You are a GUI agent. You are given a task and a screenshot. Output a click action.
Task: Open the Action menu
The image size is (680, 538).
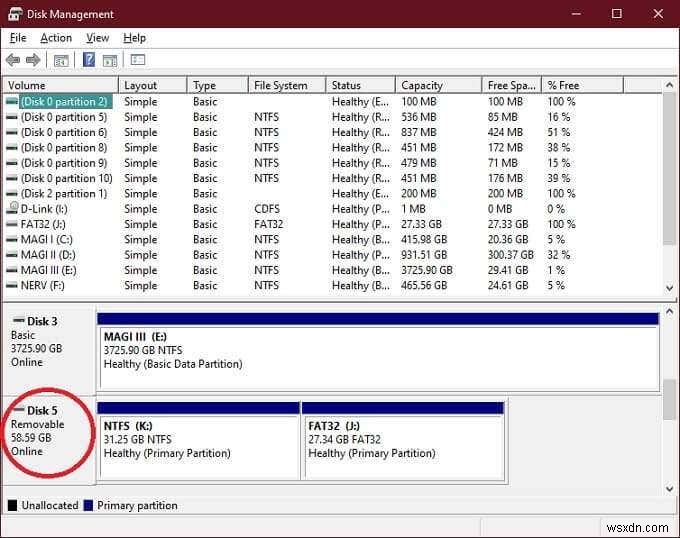pyautogui.click(x=56, y=38)
